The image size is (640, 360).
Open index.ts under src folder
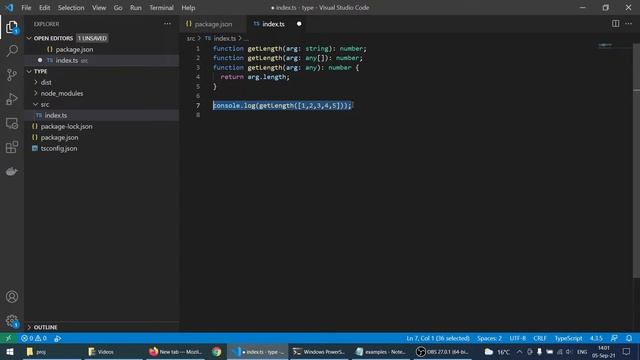point(102,116)
